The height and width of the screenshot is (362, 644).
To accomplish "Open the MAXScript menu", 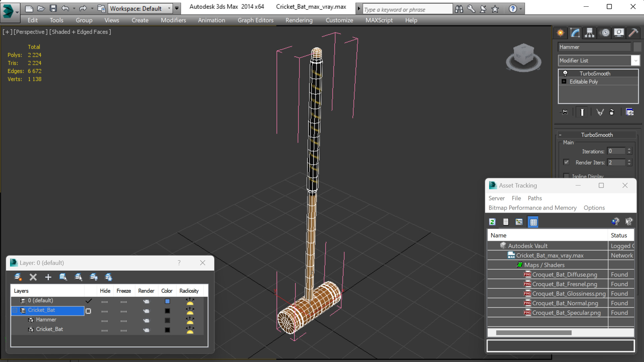I will pos(379,20).
